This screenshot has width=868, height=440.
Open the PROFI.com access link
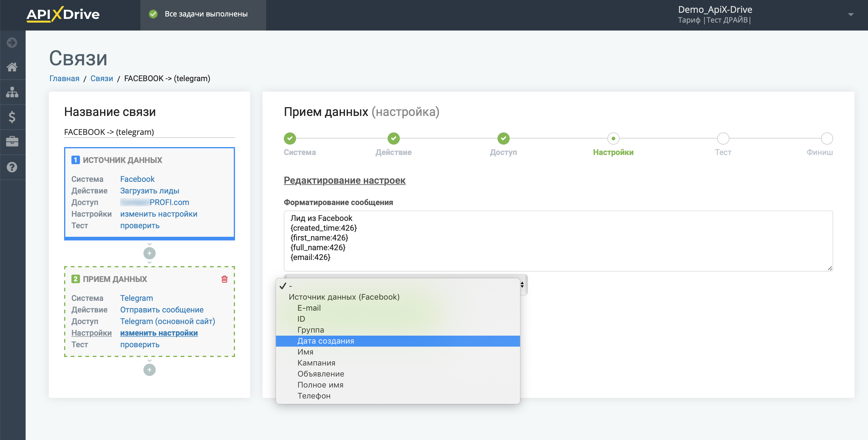pyautogui.click(x=155, y=202)
